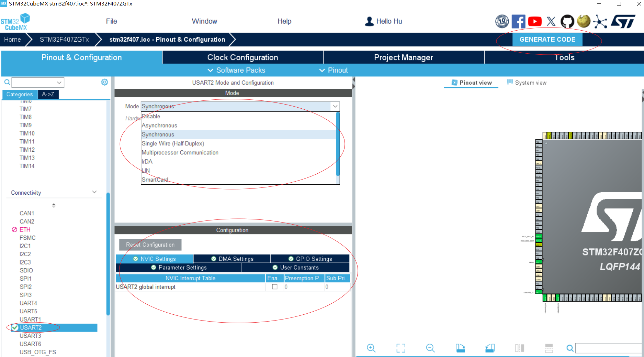644x357 pixels.
Task: Zoom in on the pinout view
Action: tap(371, 348)
